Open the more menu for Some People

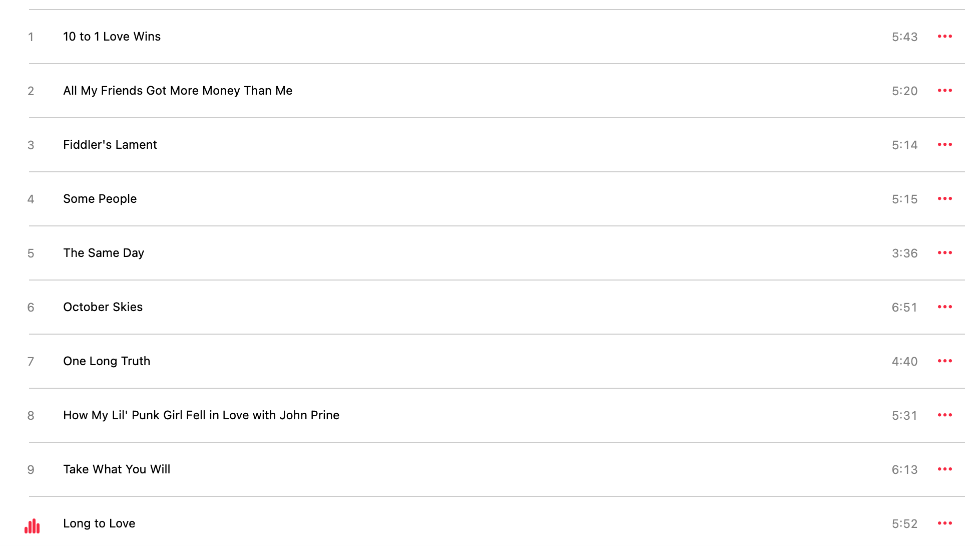[x=944, y=199]
